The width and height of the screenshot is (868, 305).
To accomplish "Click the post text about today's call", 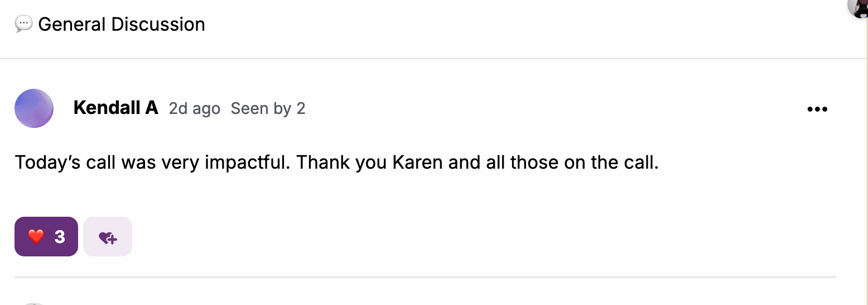I will pyautogui.click(x=336, y=163).
